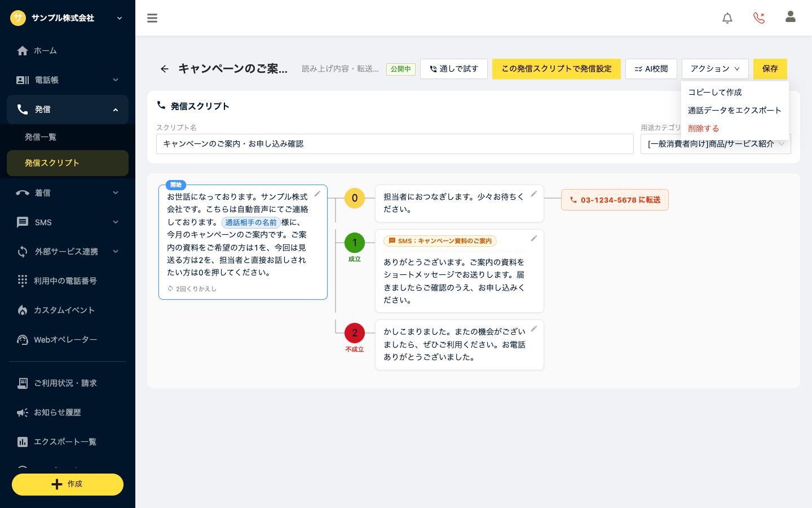This screenshot has width=812, height=508.
Task: Open Webオペレーター in the sidebar
Action: pos(68,339)
